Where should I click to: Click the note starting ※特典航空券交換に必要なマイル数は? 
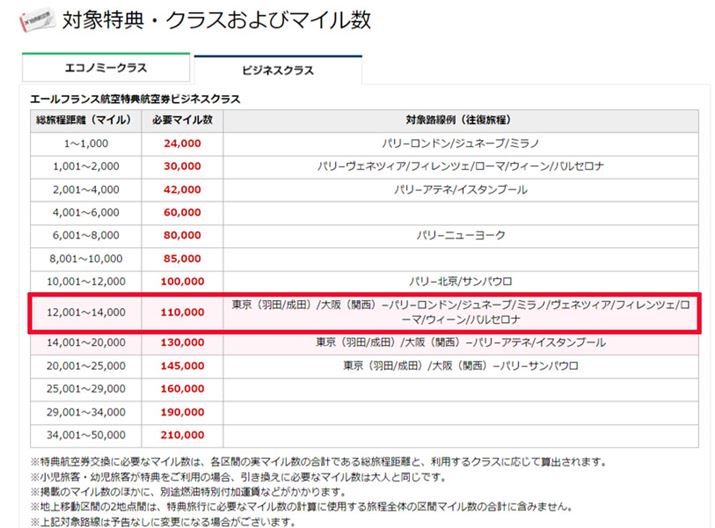point(318,462)
